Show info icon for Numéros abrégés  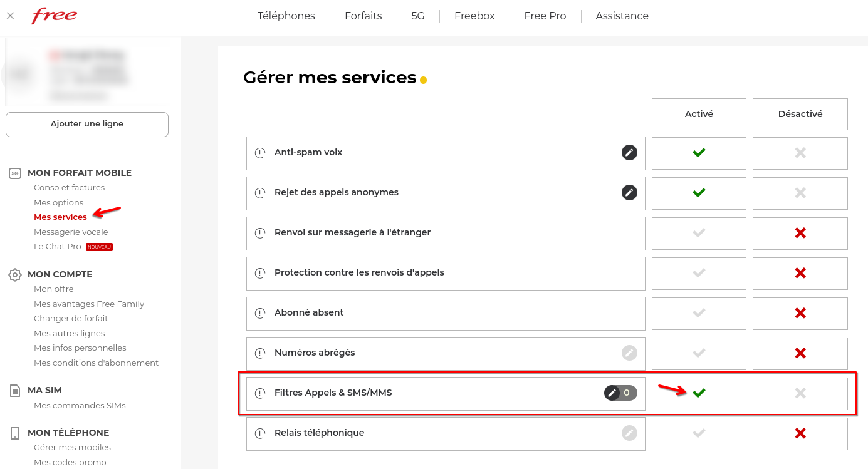tap(260, 353)
